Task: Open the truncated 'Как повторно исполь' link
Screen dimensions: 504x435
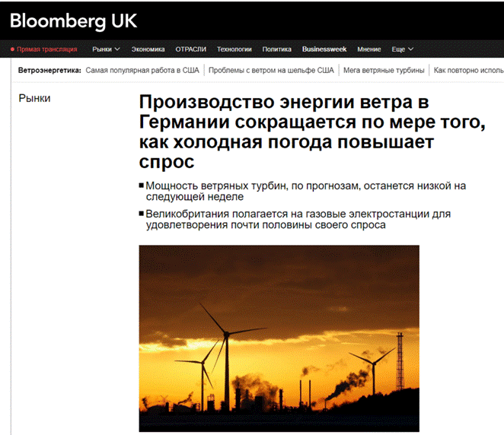Action: [x=468, y=70]
